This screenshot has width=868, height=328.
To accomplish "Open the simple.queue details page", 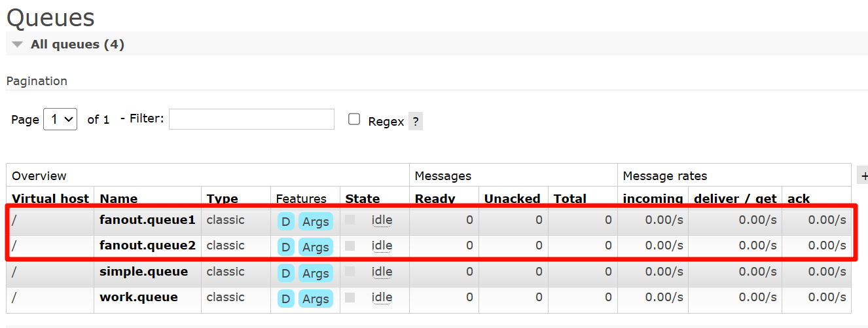I will point(143,272).
